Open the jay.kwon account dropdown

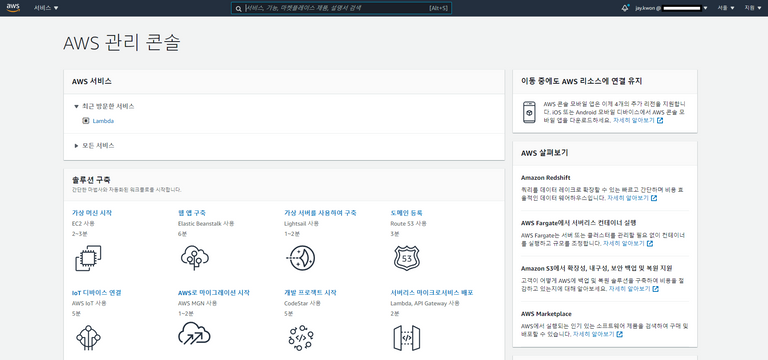point(671,8)
